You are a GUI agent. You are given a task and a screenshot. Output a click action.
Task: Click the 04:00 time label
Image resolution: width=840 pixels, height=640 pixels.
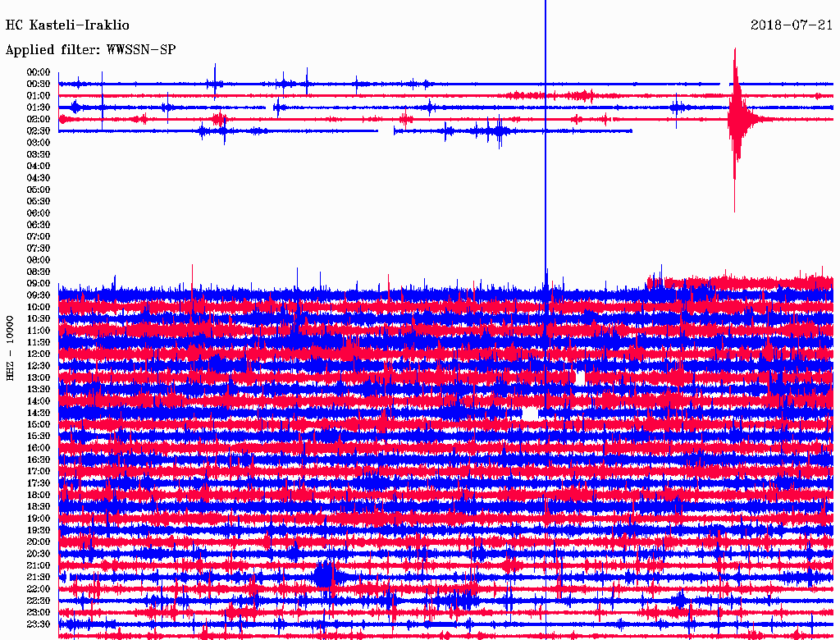[x=39, y=167]
